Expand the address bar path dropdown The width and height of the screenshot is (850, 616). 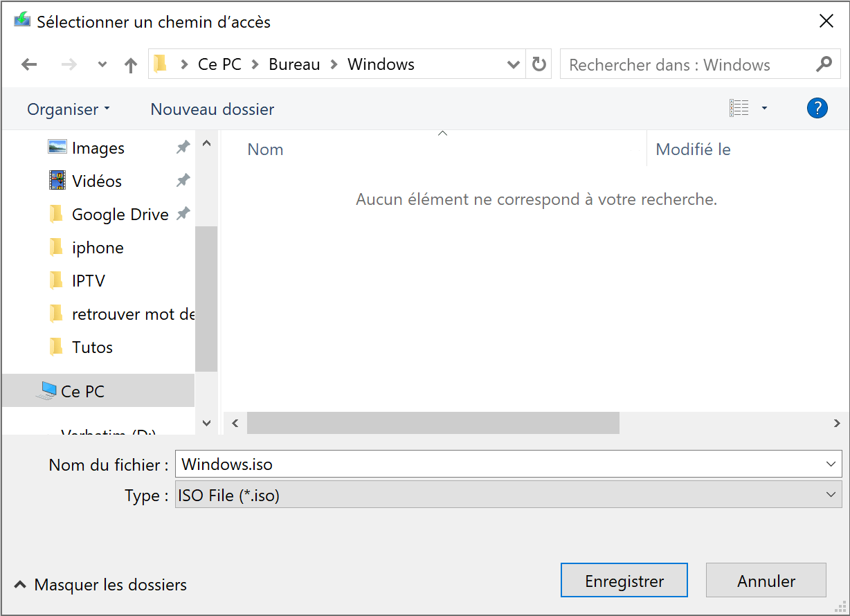point(513,64)
